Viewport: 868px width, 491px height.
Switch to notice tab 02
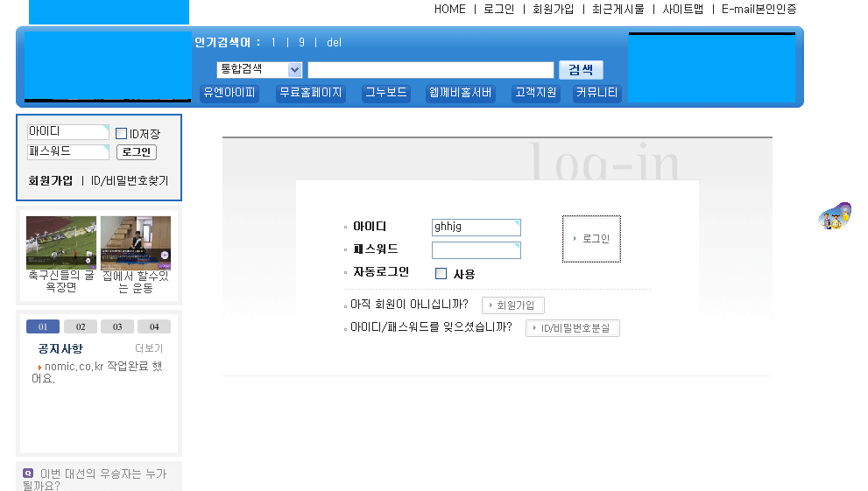pyautogui.click(x=81, y=326)
